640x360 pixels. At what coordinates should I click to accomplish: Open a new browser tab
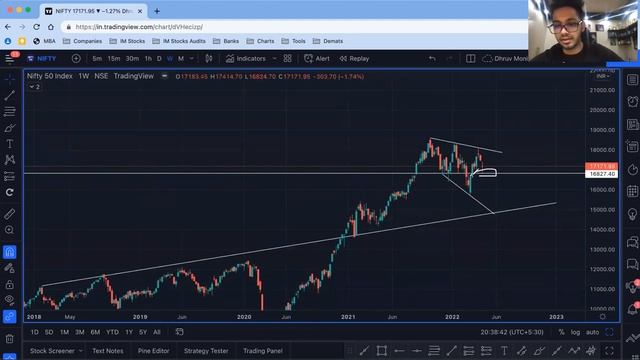pyautogui.click(x=157, y=11)
